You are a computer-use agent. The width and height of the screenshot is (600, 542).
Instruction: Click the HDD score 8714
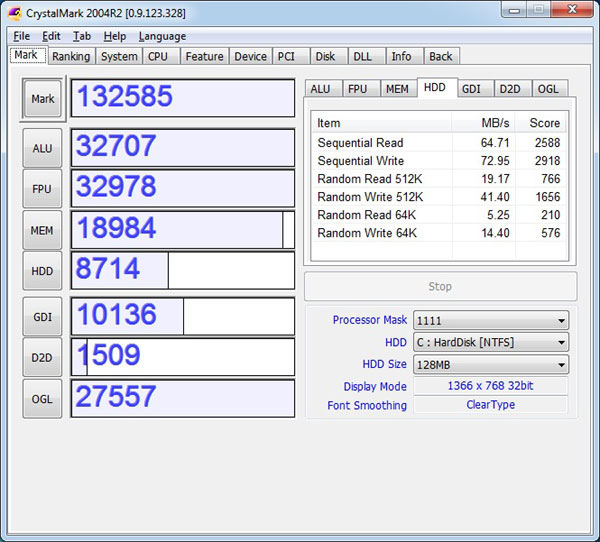click(x=183, y=271)
